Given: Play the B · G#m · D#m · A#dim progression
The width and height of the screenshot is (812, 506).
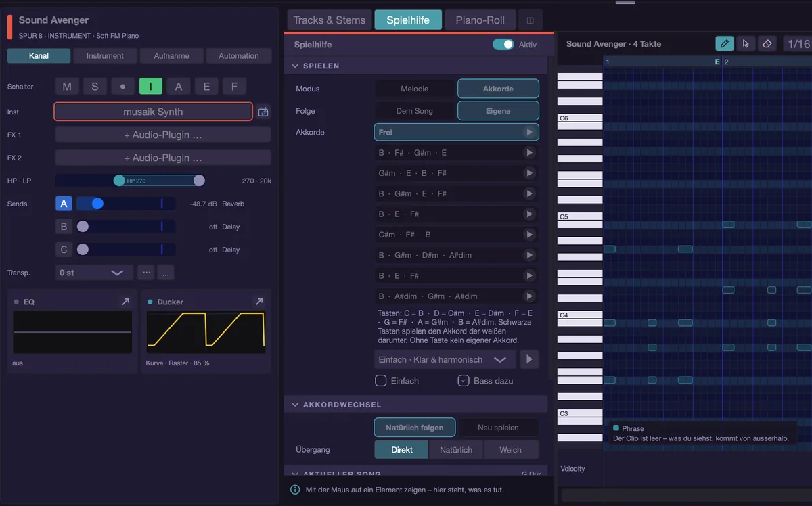Looking at the screenshot, I should point(529,255).
